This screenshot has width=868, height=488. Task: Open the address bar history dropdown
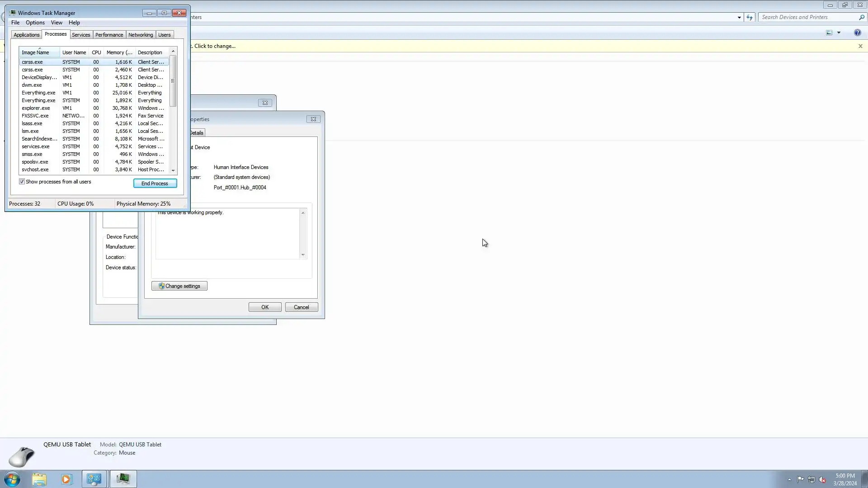(739, 17)
